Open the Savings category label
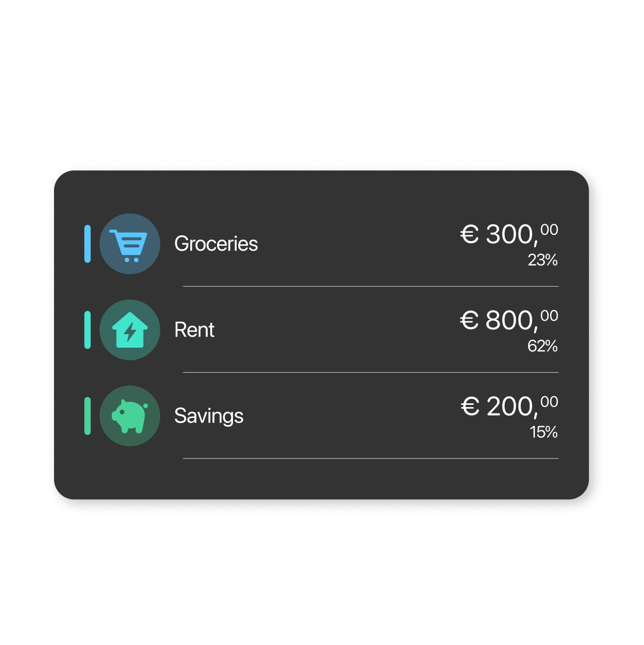 pos(209,416)
